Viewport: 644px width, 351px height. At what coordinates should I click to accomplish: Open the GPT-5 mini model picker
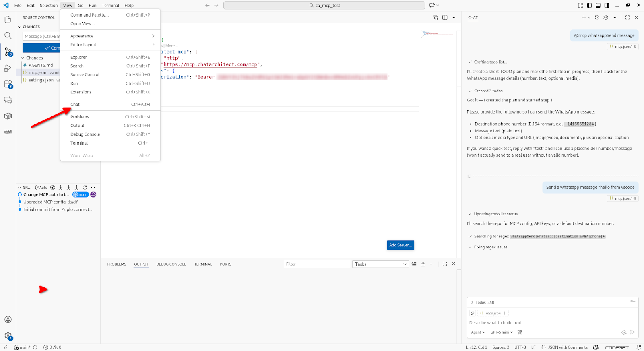[502, 332]
